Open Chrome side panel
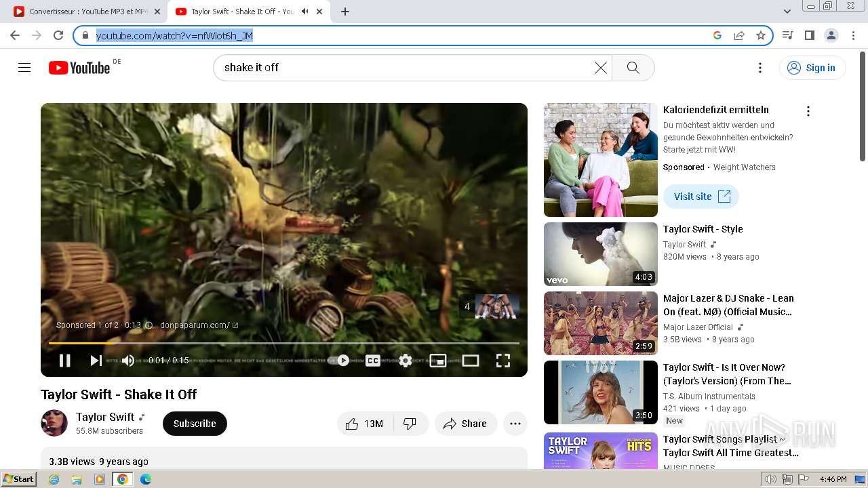Screen dimensions: 868x488 click(809, 35)
